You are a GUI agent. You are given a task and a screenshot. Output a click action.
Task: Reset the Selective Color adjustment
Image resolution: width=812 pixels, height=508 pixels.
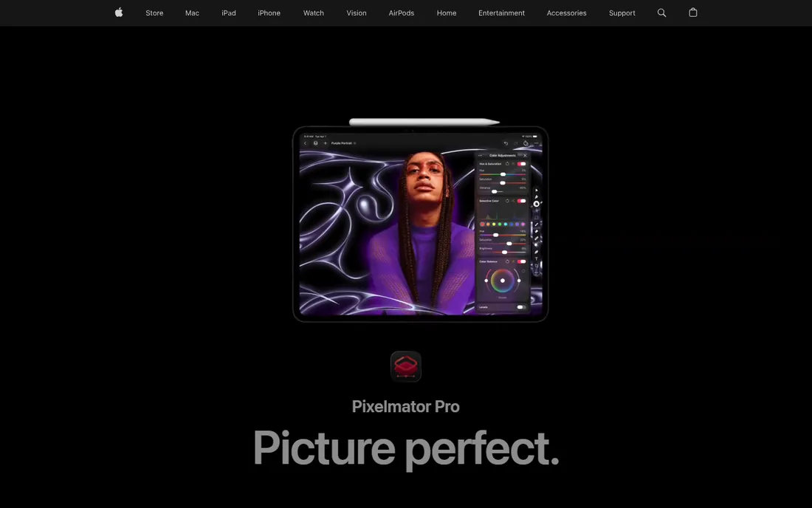pyautogui.click(x=508, y=201)
